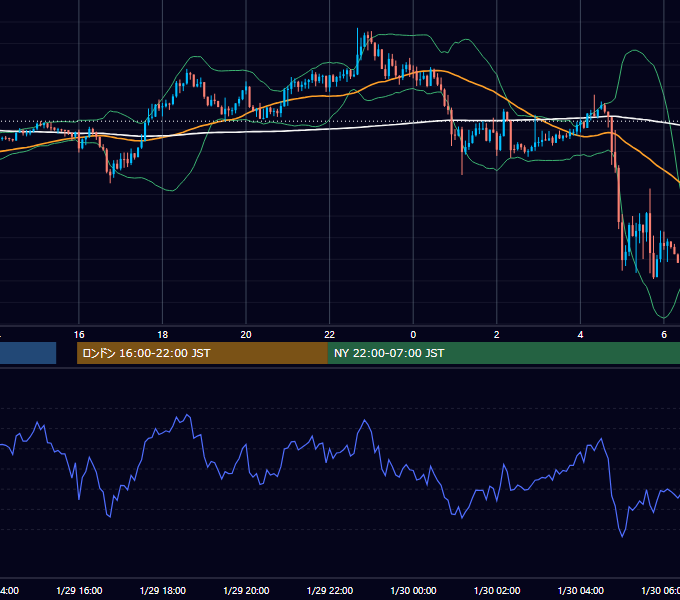Click the 1/30 02:00 date label
Image resolution: width=680 pixels, height=600 pixels.
click(x=497, y=590)
